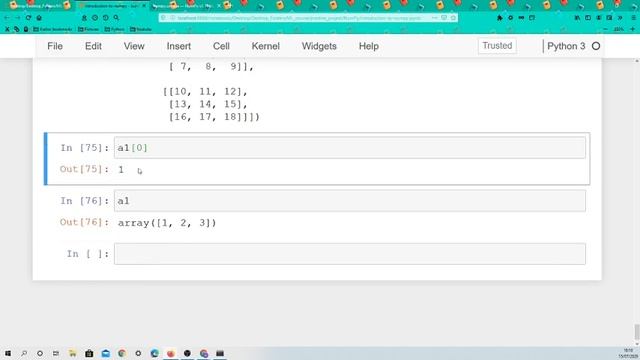Viewport: 640px width, 360px height.
Task: Close the active notebook browser tab
Action: (144, 6)
